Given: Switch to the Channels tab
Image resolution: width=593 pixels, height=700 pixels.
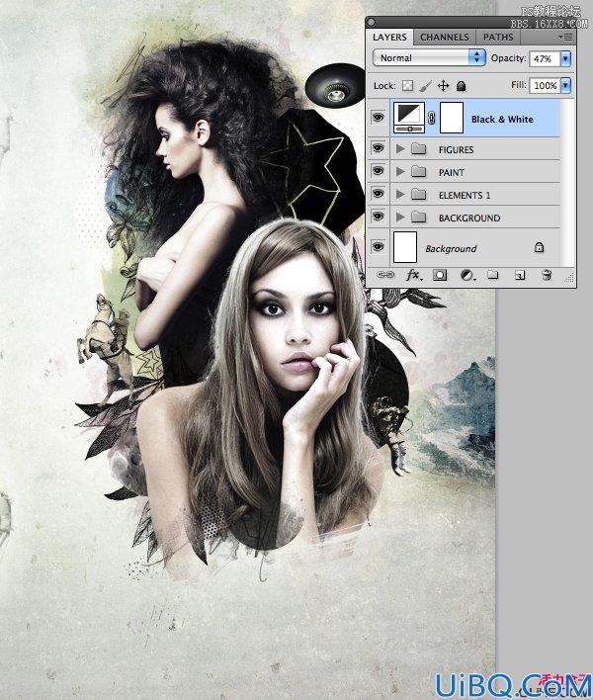Looking at the screenshot, I should tap(445, 37).
